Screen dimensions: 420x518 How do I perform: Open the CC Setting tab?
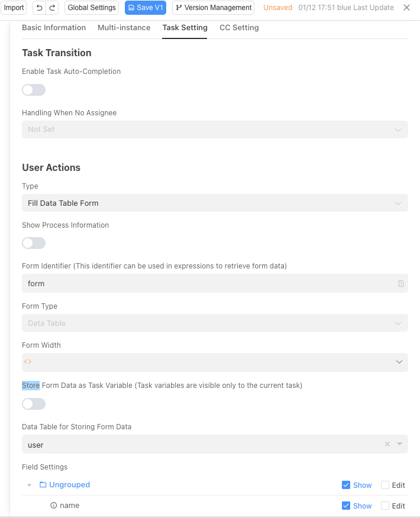(x=239, y=28)
